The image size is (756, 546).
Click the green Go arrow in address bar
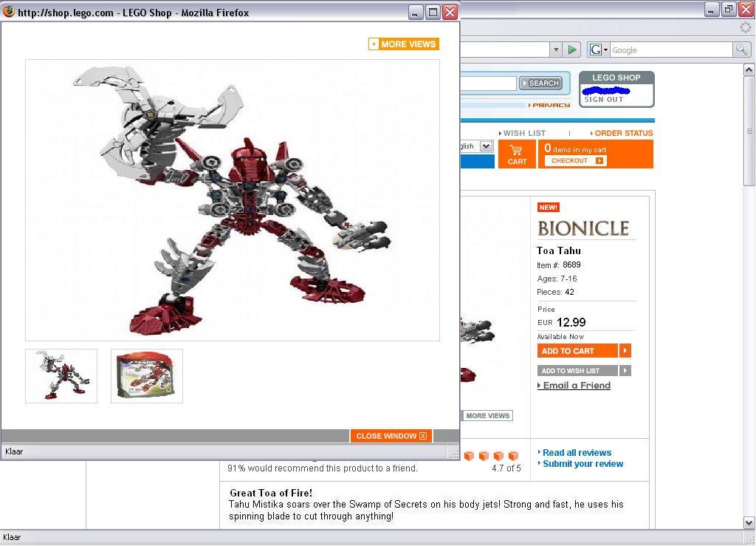click(x=572, y=50)
